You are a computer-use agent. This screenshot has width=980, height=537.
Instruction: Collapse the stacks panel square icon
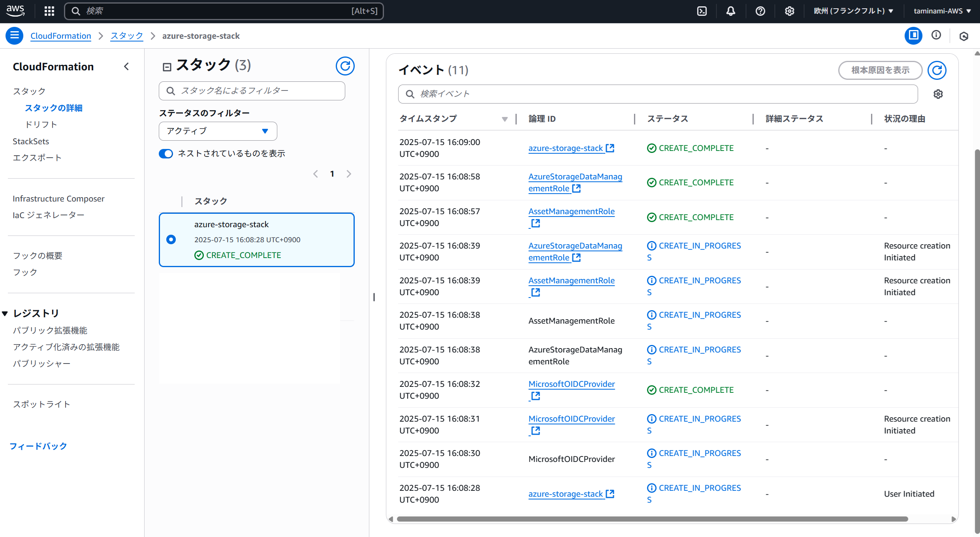pyautogui.click(x=167, y=67)
